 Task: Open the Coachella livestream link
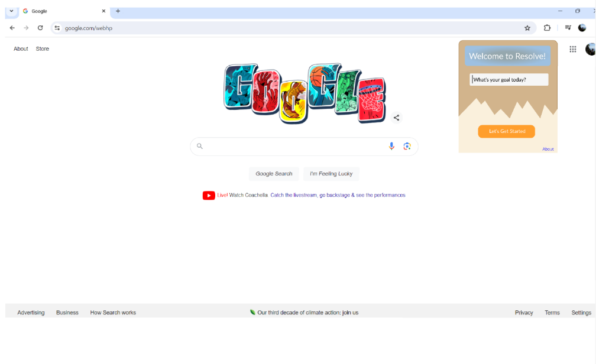click(338, 195)
